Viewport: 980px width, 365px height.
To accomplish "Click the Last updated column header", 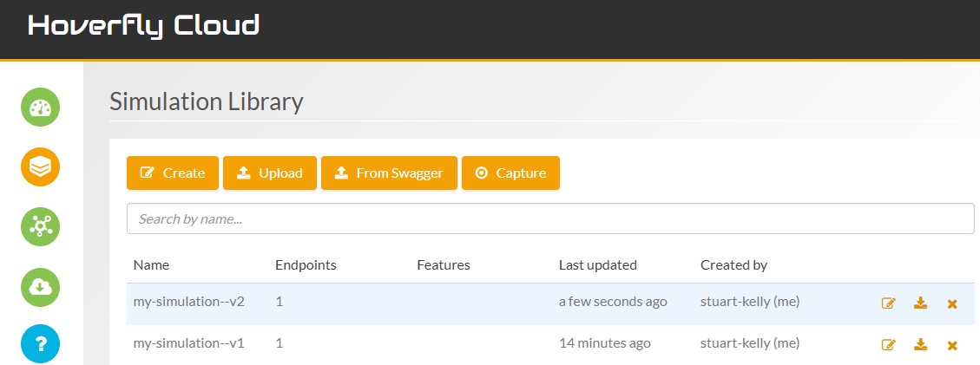I will coord(597,265).
